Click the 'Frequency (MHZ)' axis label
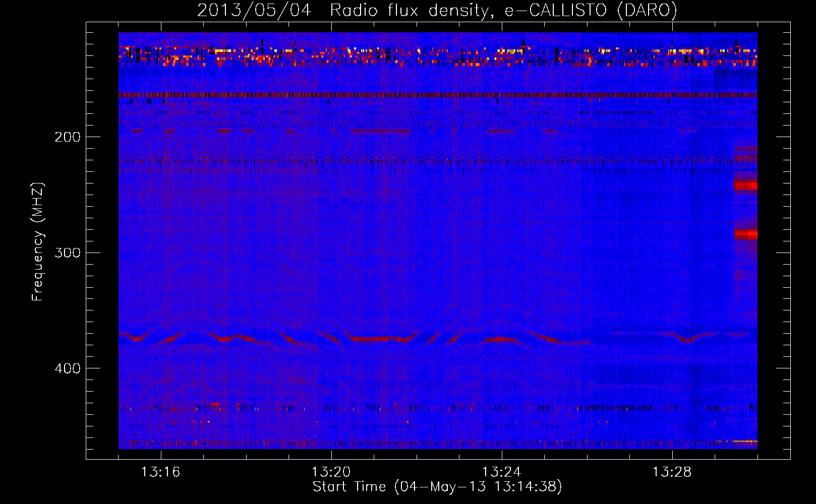 click(x=38, y=242)
